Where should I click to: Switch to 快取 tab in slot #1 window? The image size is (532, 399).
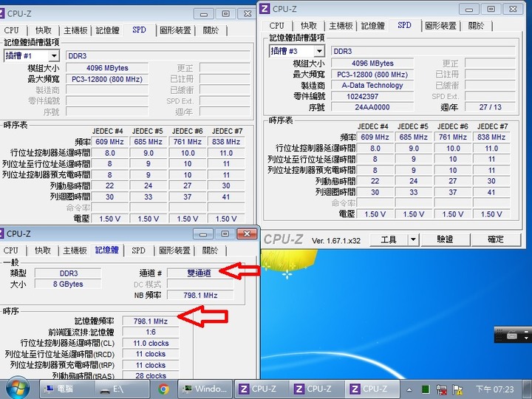[43, 30]
